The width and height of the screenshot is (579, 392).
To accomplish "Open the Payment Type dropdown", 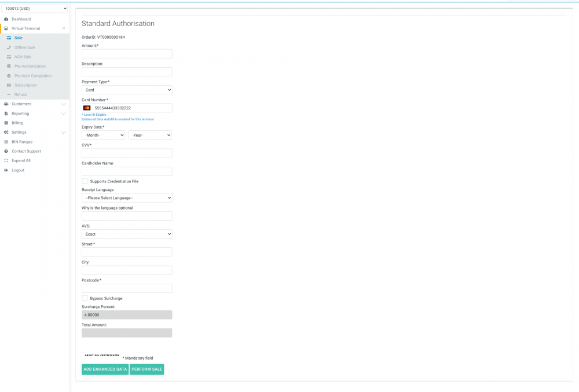I will click(x=127, y=90).
